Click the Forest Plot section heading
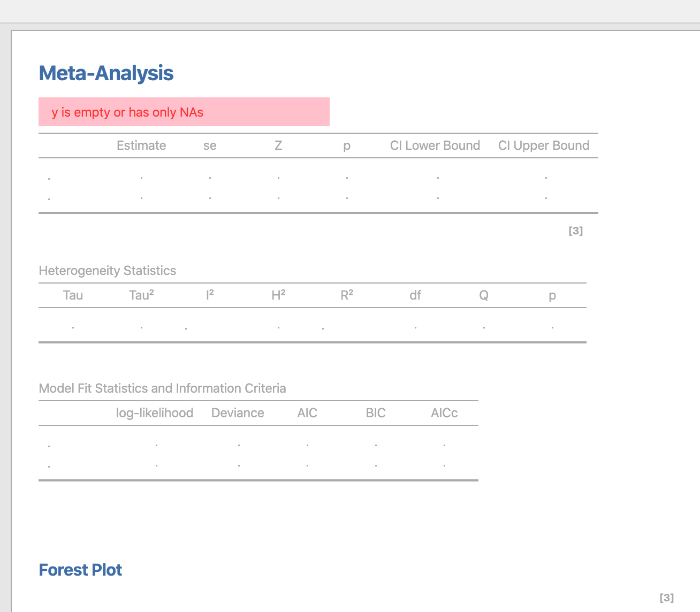Image resolution: width=700 pixels, height=612 pixels. 80,570
